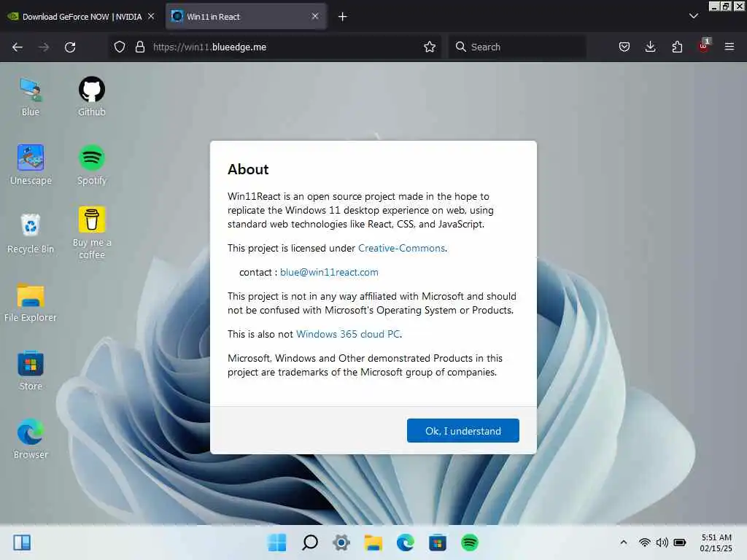Click the volume speaker tray icon
Viewport: 747px width, 560px height.
point(662,542)
